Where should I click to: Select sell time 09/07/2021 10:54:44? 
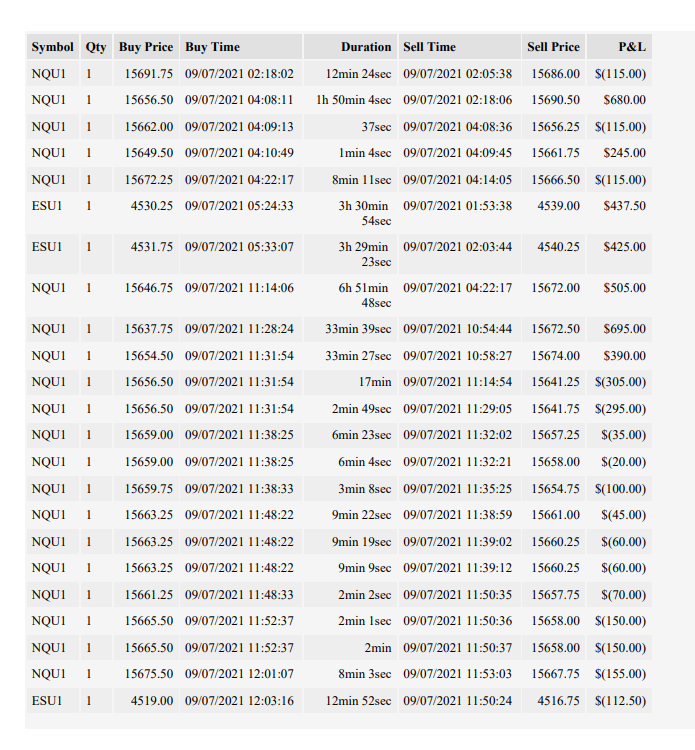click(x=459, y=329)
